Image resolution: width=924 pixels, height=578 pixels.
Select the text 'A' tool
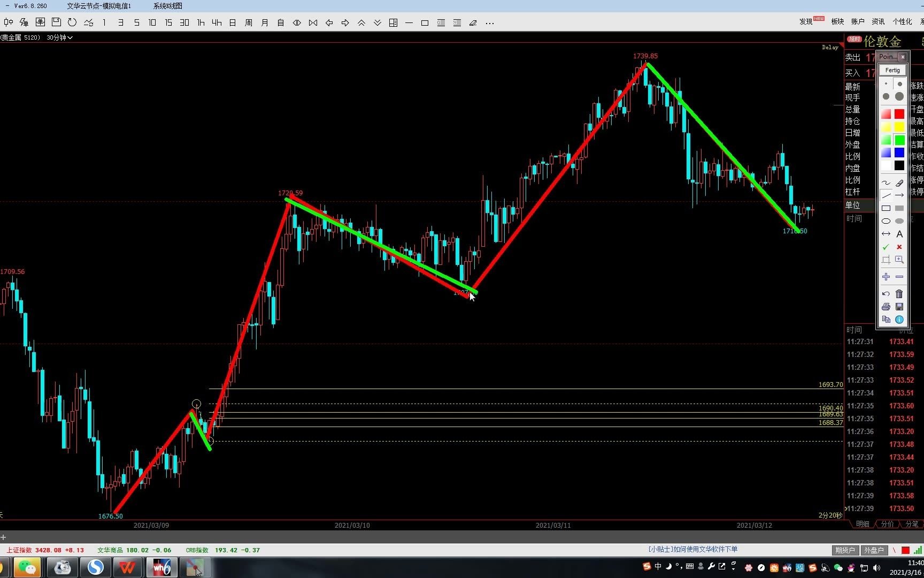point(899,234)
